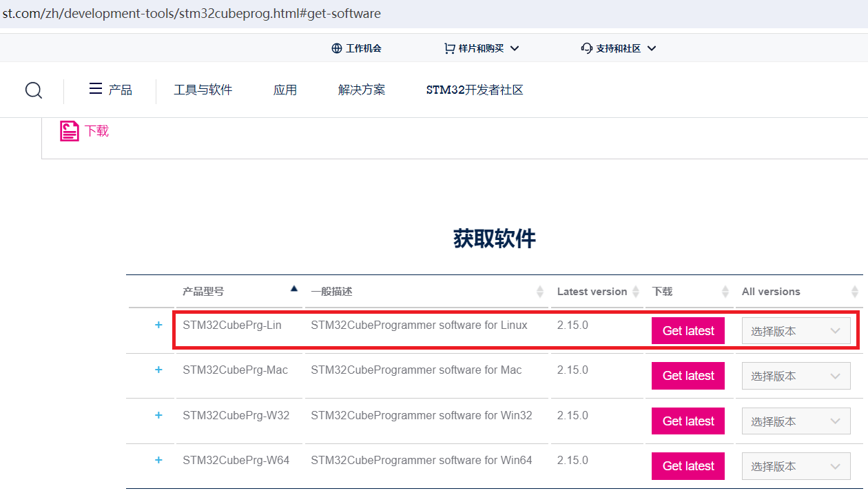Get latest for STM32CubePrg-W32
The height and width of the screenshot is (502, 868).
click(x=688, y=421)
